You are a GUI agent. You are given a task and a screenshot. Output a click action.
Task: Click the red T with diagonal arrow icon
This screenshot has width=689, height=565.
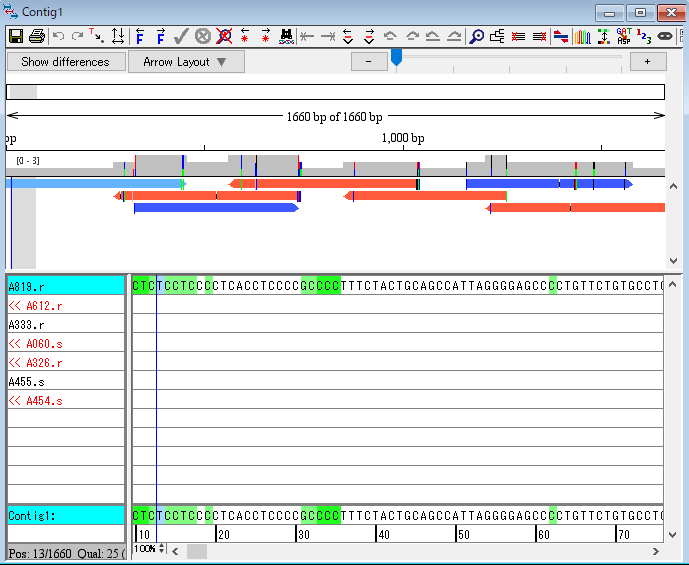pos(96,36)
